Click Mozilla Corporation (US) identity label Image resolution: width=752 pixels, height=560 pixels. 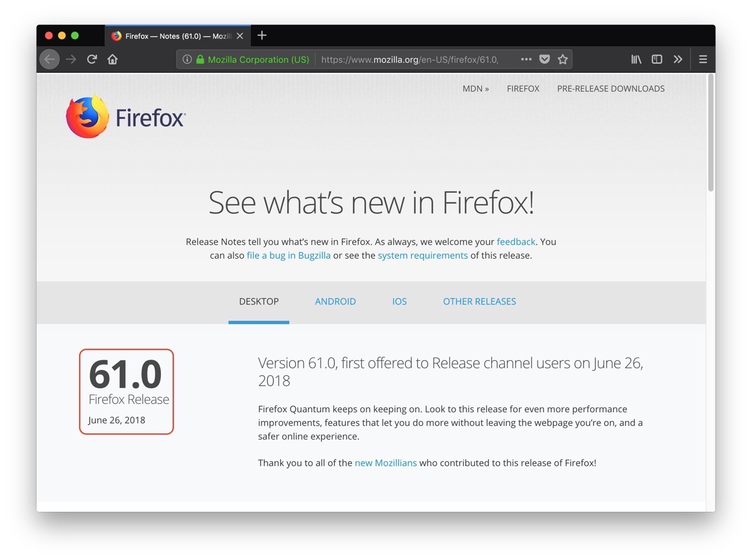[x=258, y=60]
